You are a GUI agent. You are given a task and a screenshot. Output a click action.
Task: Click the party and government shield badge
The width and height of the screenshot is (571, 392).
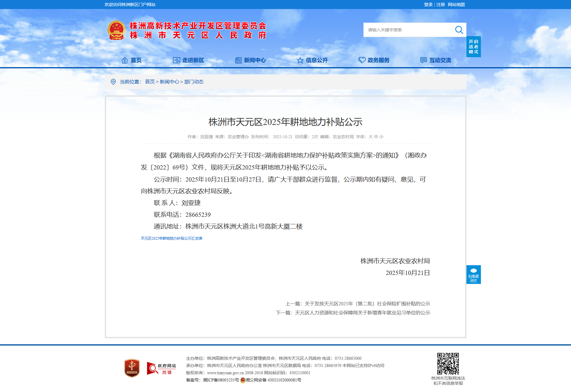pos(132,368)
